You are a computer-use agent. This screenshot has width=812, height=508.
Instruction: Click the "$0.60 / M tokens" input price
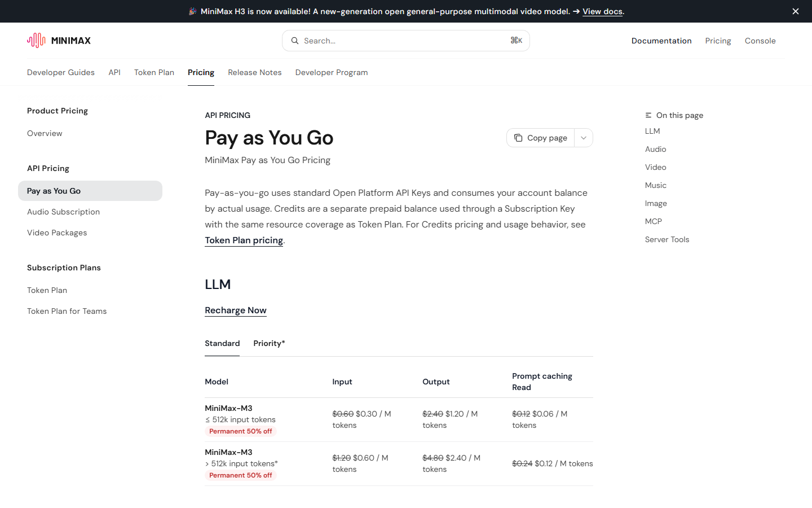(360, 463)
